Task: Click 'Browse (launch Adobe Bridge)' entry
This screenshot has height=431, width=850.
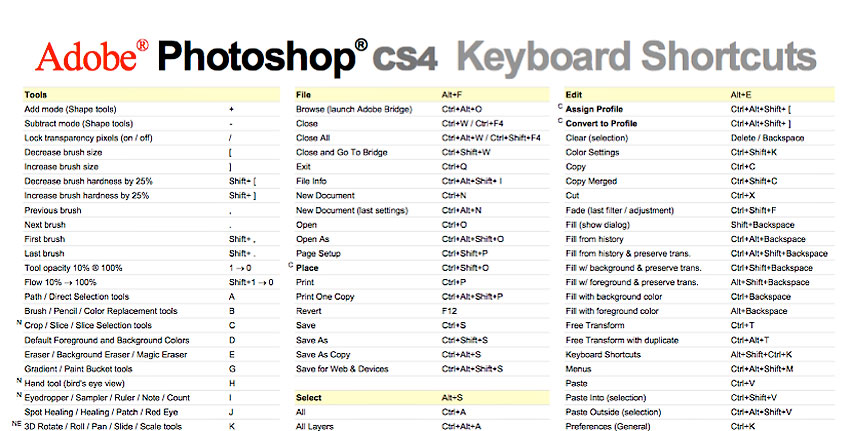Action: (354, 109)
